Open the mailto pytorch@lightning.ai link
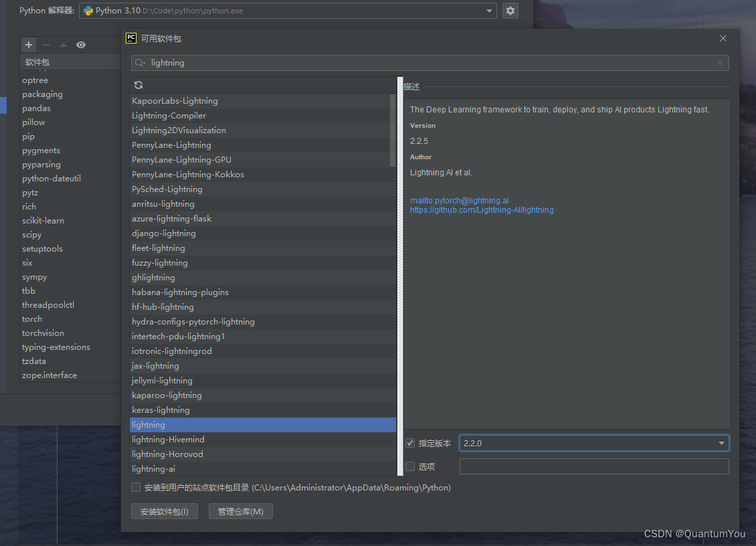 (x=460, y=200)
